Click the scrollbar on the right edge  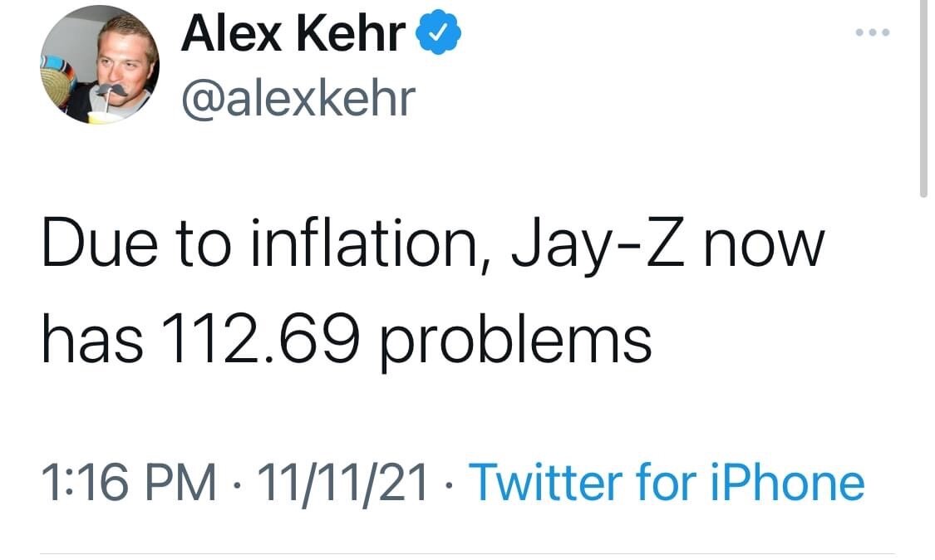923,100
